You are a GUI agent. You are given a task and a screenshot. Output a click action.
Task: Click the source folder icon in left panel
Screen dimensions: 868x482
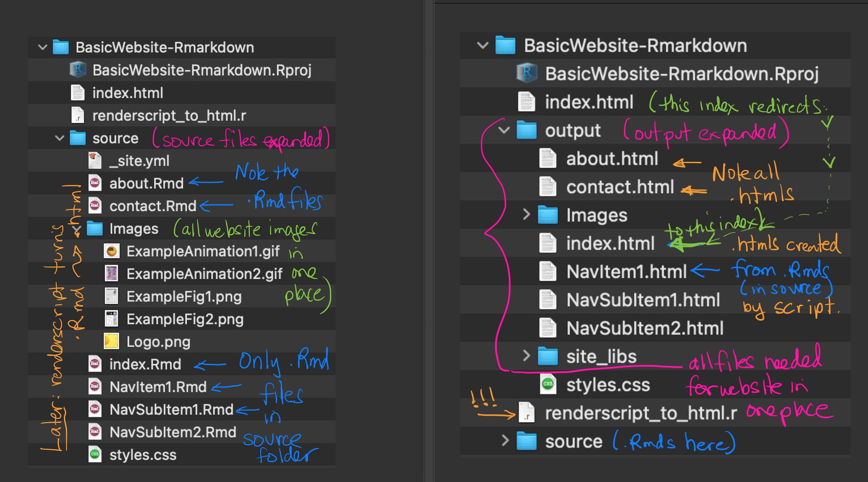pos(77,138)
